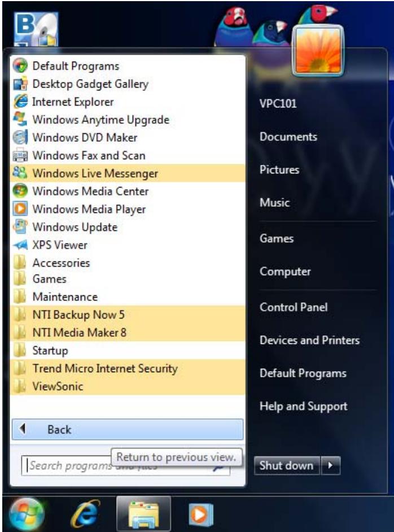Open Pictures from the right pane
394x532 pixels.
279,169
